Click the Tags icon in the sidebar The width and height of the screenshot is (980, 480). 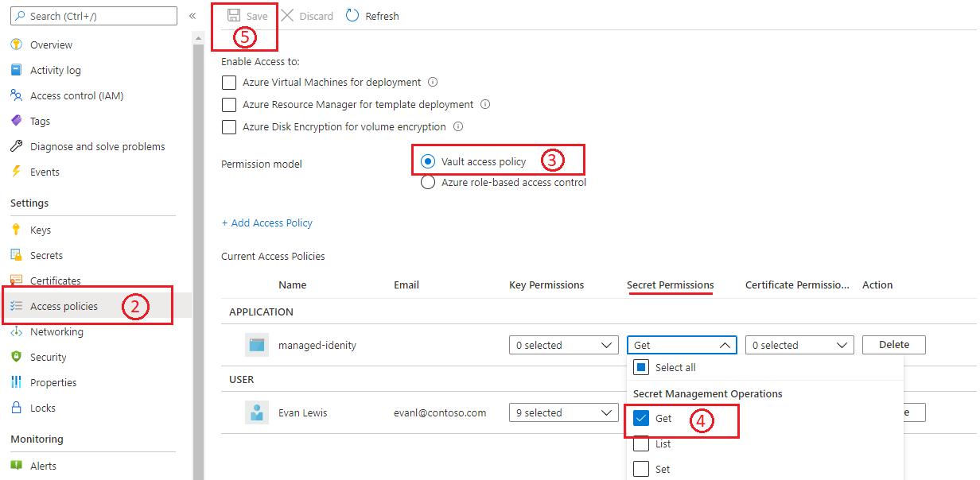(16, 121)
